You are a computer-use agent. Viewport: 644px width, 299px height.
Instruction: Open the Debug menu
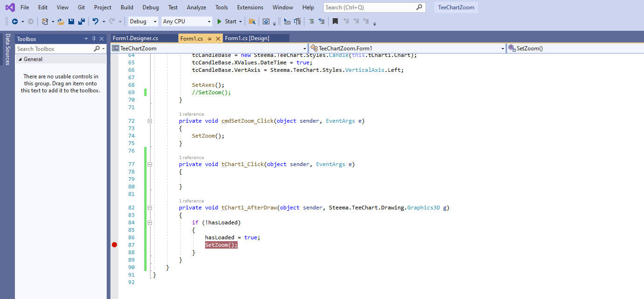[151, 7]
